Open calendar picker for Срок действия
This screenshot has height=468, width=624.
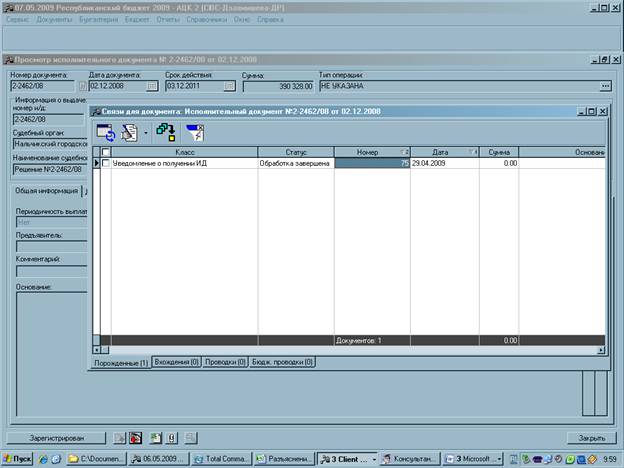(x=230, y=86)
